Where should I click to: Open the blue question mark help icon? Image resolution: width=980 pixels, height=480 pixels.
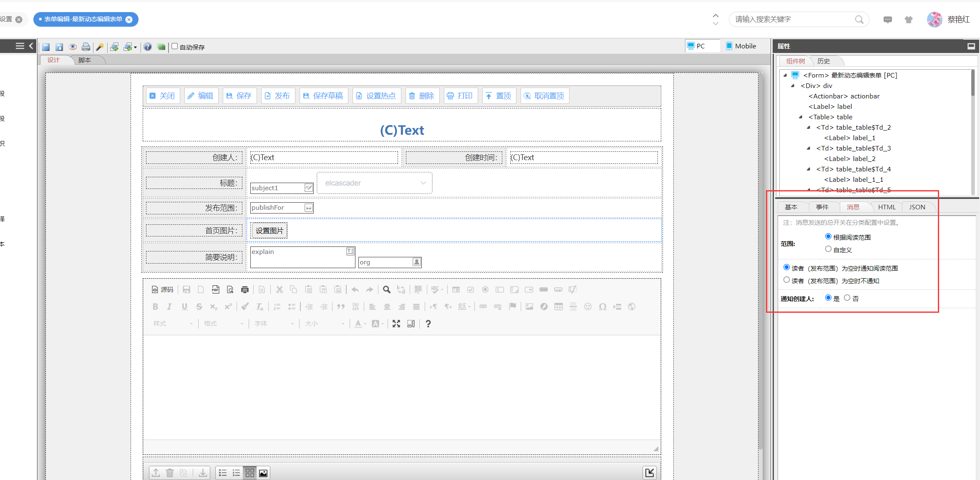(x=148, y=47)
